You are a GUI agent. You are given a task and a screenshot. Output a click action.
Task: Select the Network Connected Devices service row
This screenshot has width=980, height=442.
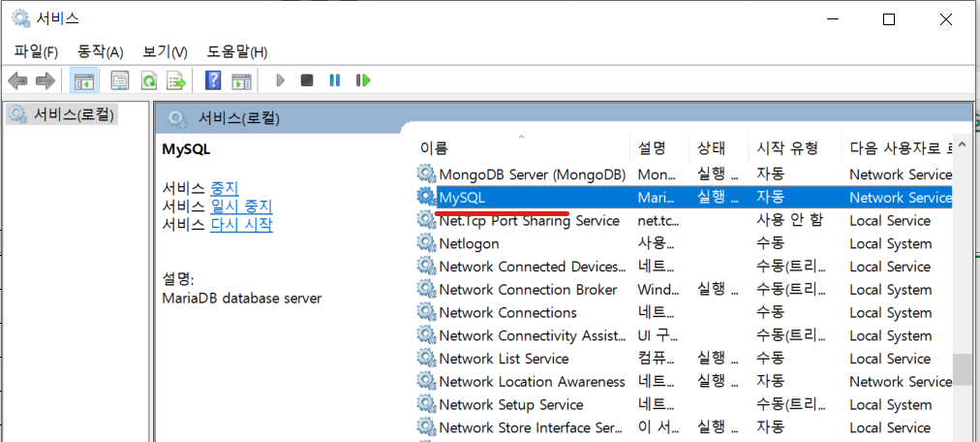click(684, 267)
